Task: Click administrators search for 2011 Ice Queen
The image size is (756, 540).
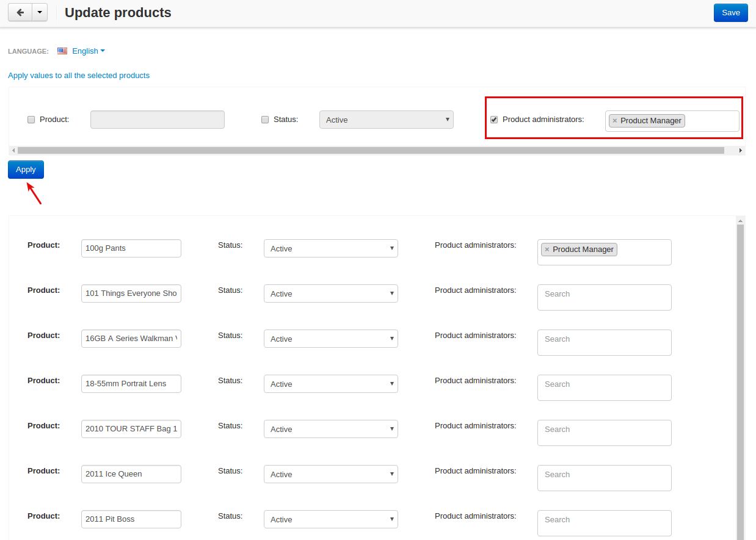Action: 605,478
